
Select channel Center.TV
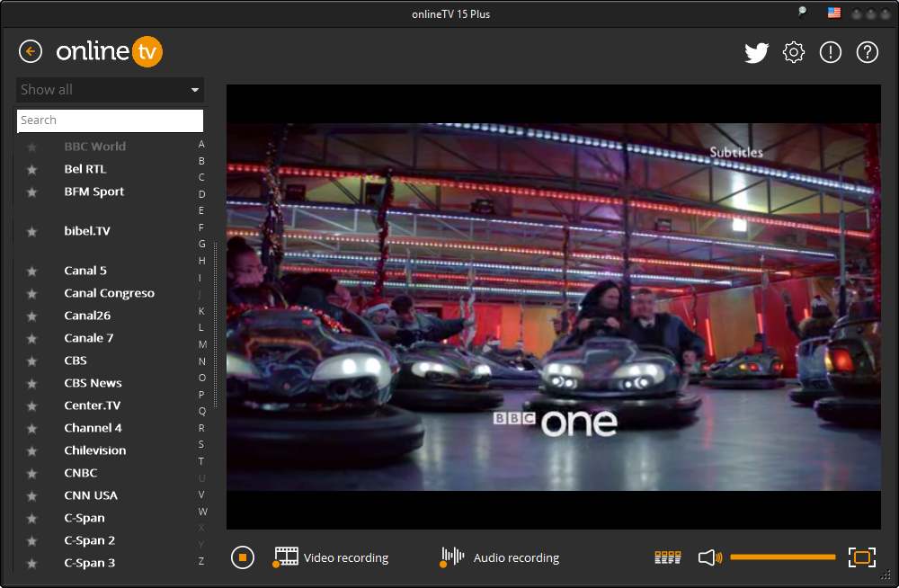[x=93, y=405]
